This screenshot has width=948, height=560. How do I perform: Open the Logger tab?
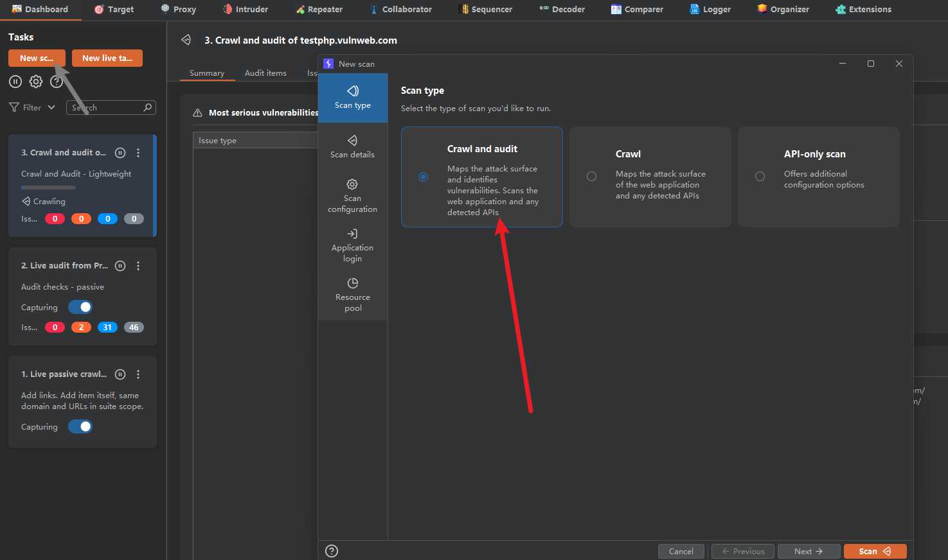pos(710,10)
